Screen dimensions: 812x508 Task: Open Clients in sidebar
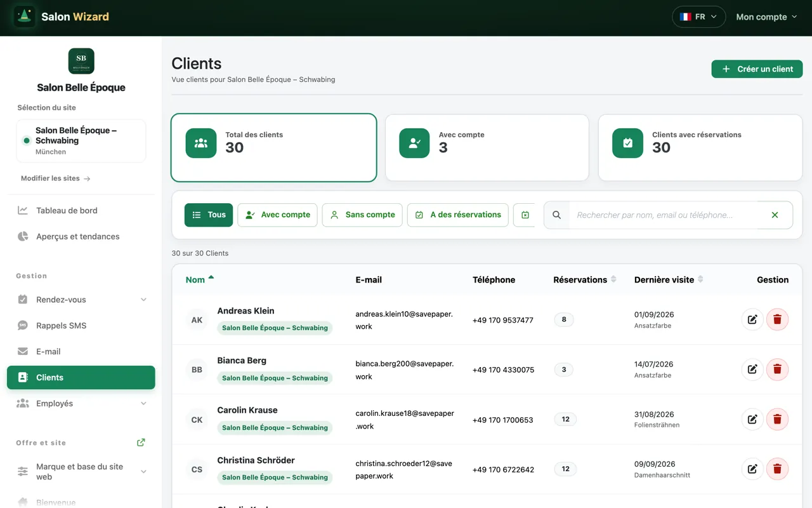[x=81, y=377]
